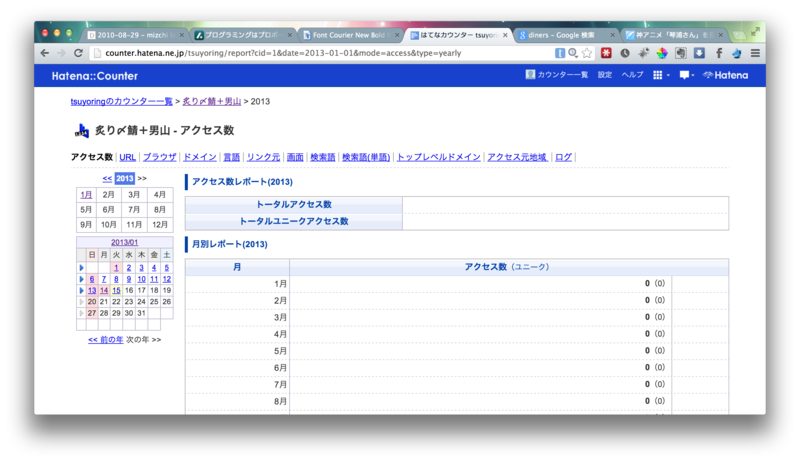Close the はてなカウンター tab
This screenshot has height=462, width=800.
pyautogui.click(x=505, y=35)
